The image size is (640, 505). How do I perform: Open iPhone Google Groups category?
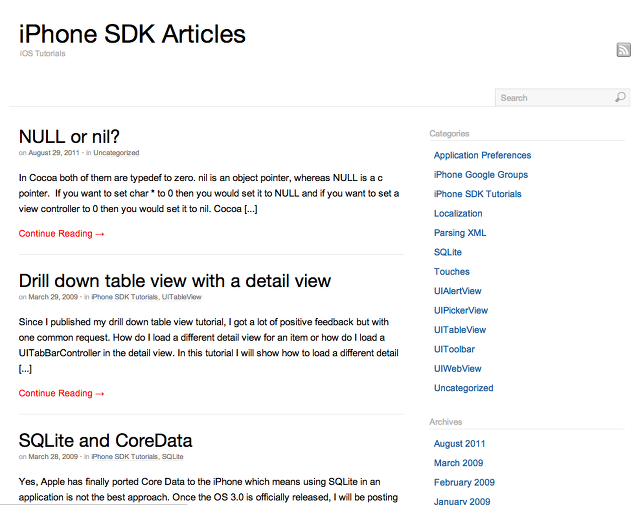point(481,175)
